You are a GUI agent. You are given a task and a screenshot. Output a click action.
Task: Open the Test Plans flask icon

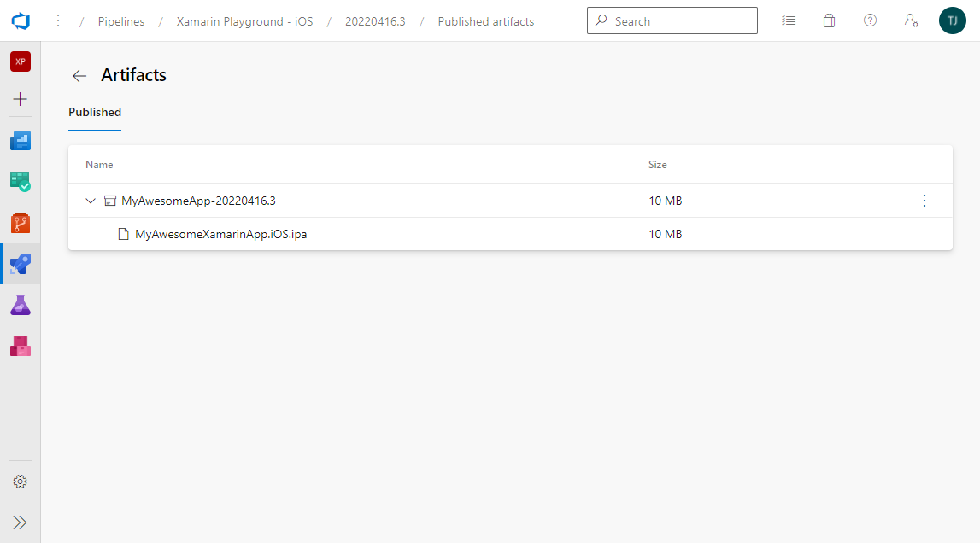tap(21, 305)
